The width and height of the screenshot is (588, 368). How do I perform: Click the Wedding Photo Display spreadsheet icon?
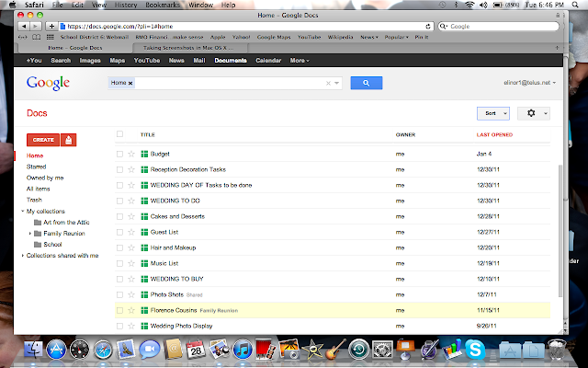[144, 326]
